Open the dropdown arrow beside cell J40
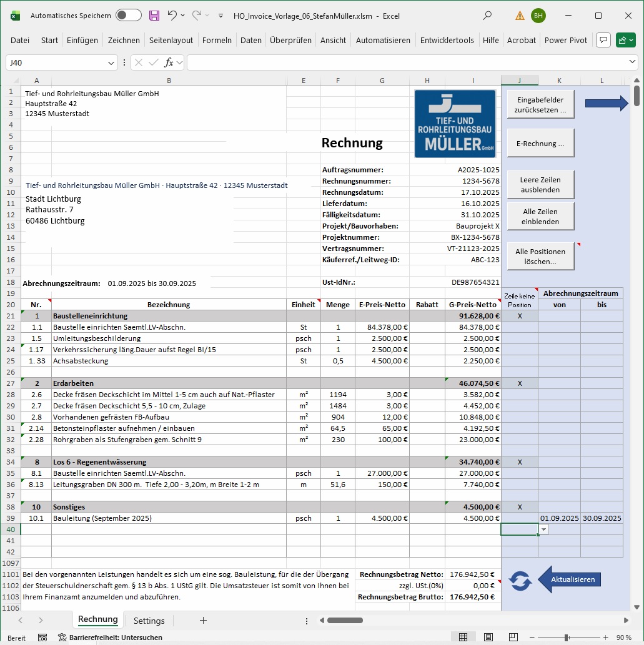Screen dimensions: 644x645 [x=543, y=529]
